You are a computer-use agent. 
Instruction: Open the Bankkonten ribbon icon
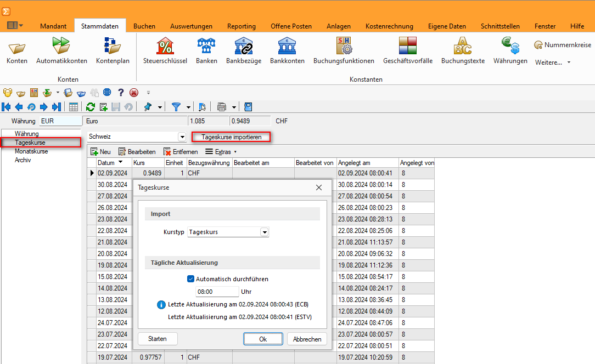(287, 51)
